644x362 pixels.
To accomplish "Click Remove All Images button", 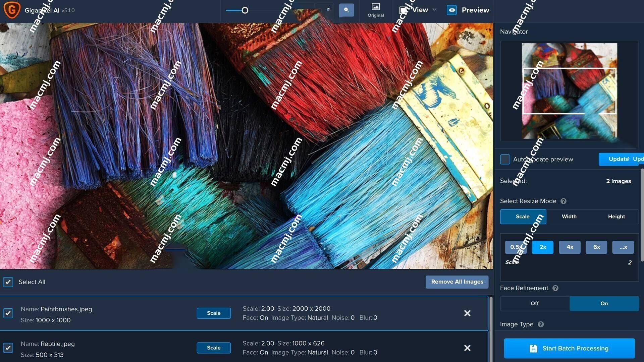I will 458,282.
